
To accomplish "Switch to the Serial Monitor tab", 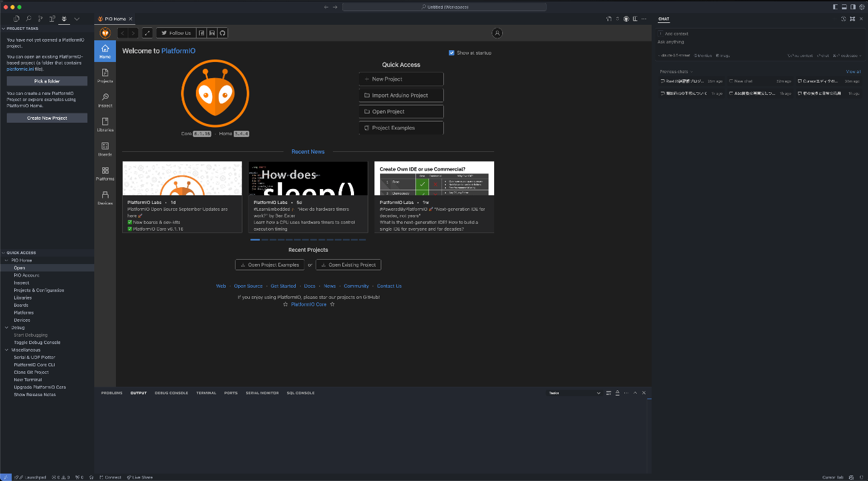I will point(262,393).
